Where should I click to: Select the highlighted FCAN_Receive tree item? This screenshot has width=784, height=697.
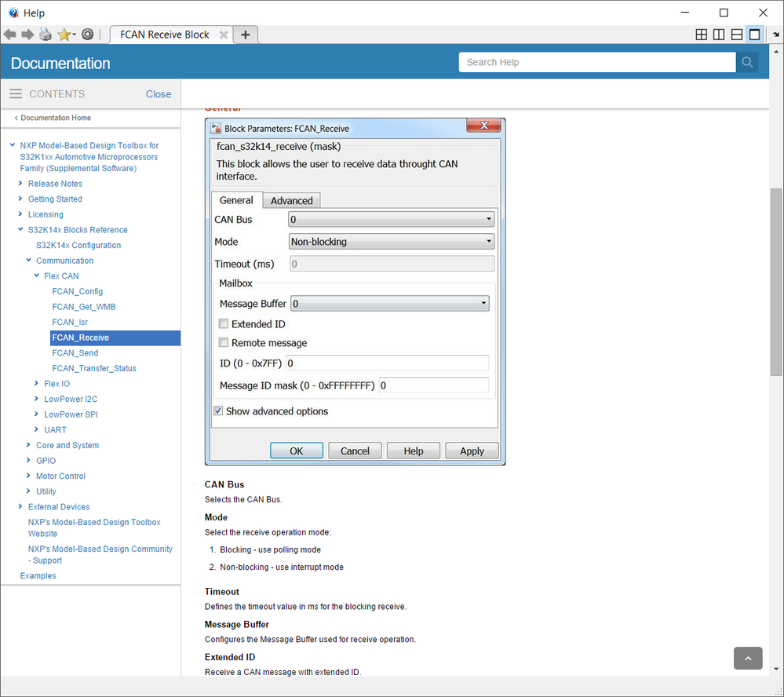coord(115,338)
